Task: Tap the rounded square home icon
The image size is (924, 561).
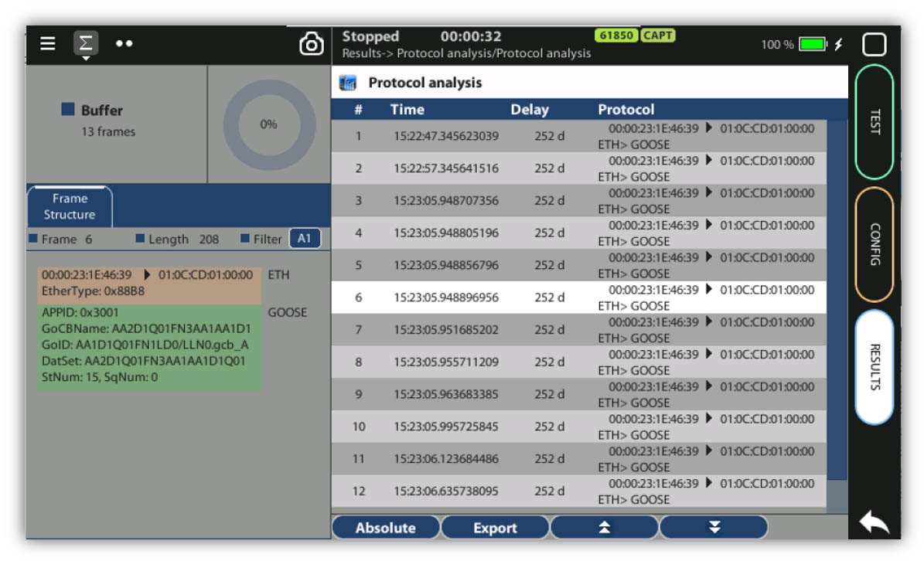Action: click(874, 45)
